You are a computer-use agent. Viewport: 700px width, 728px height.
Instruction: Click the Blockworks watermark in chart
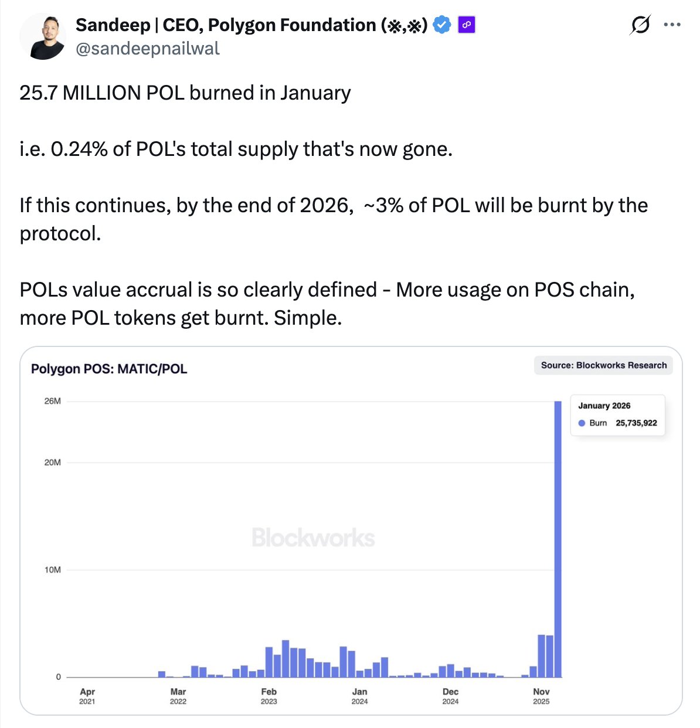coord(313,538)
